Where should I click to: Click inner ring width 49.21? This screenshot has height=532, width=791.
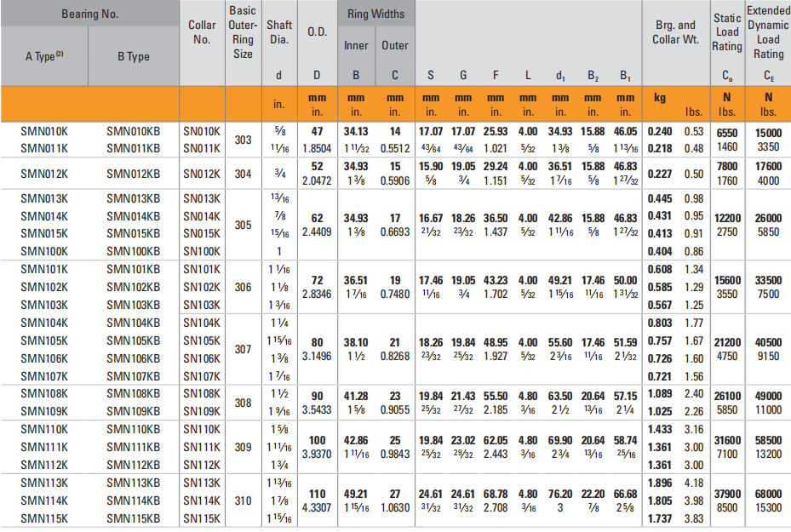(356, 495)
